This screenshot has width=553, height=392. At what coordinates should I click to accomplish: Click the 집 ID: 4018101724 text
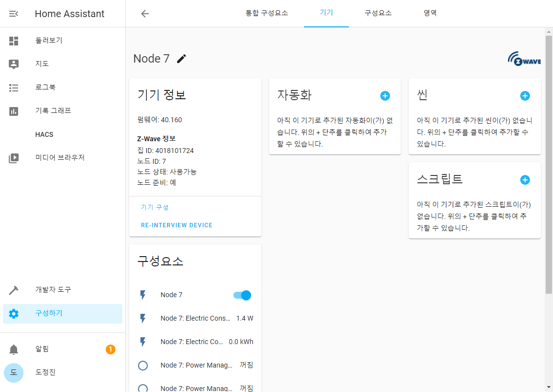pyautogui.click(x=165, y=151)
